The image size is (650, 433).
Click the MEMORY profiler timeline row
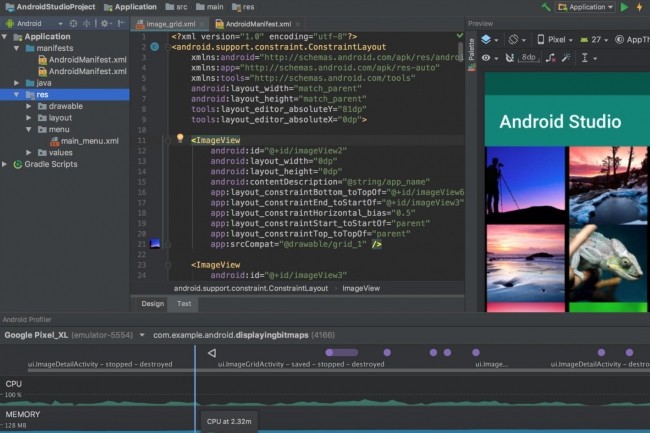325,420
